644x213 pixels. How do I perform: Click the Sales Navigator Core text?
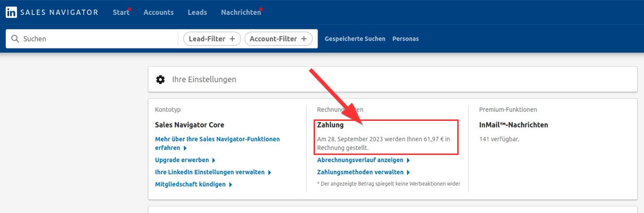tap(190, 125)
